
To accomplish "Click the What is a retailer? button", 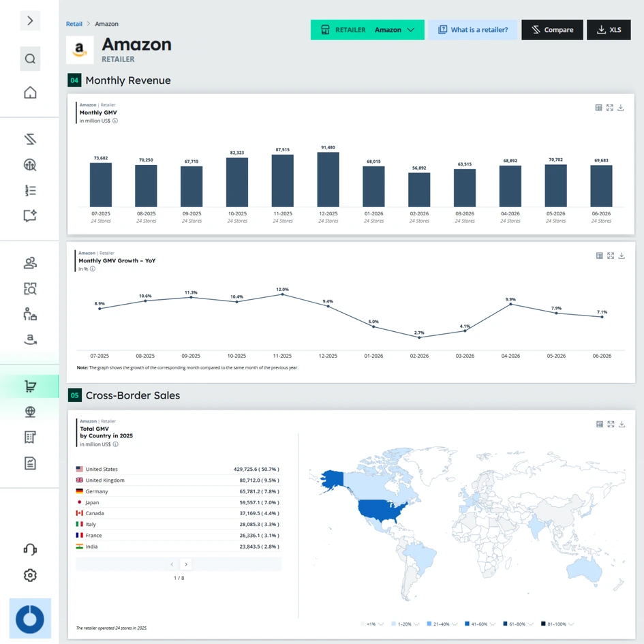I will 472,29.
